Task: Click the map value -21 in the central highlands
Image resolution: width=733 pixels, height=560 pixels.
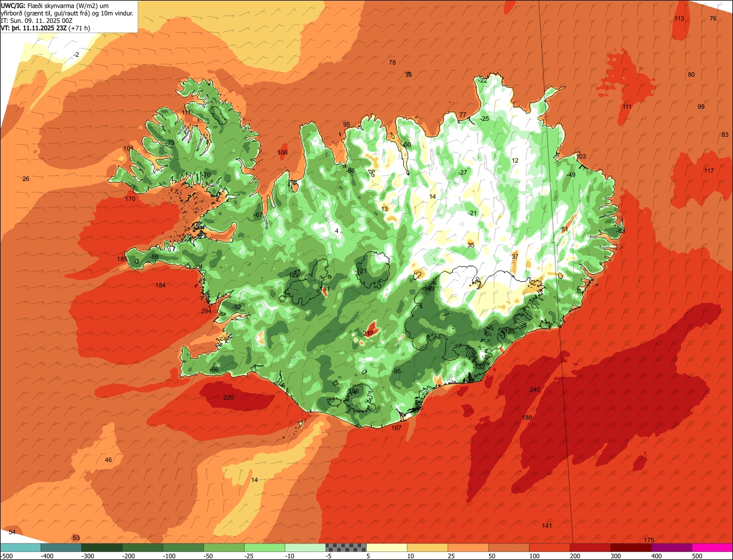Action: 472,213
